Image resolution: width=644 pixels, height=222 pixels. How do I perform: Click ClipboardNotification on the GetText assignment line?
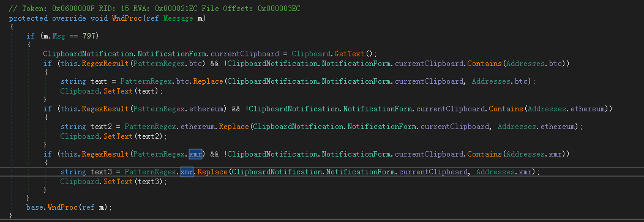tap(88, 54)
